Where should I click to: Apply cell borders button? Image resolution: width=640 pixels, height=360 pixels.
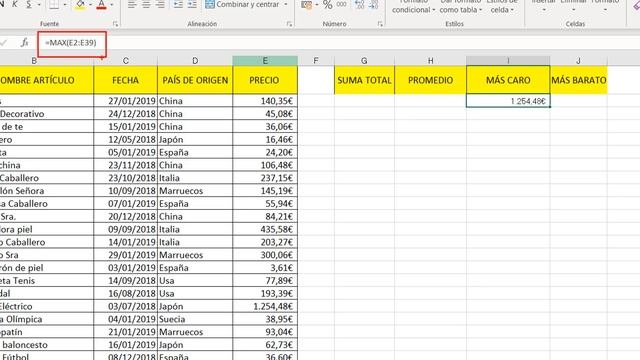click(x=54, y=4)
